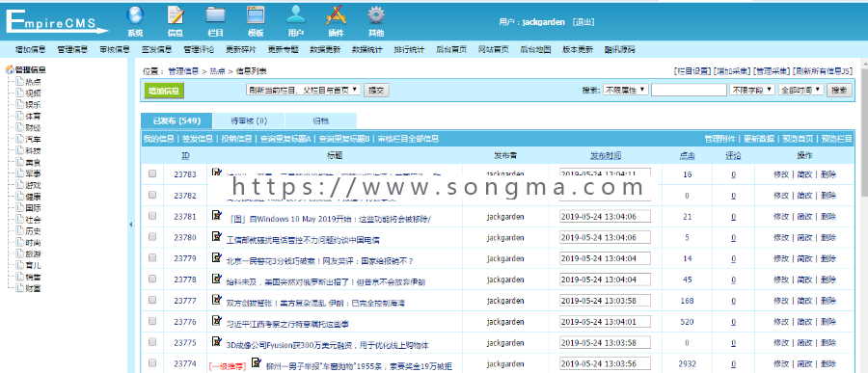Open the 不限属性 search dropdown
The width and height of the screenshot is (868, 373).
point(626,90)
